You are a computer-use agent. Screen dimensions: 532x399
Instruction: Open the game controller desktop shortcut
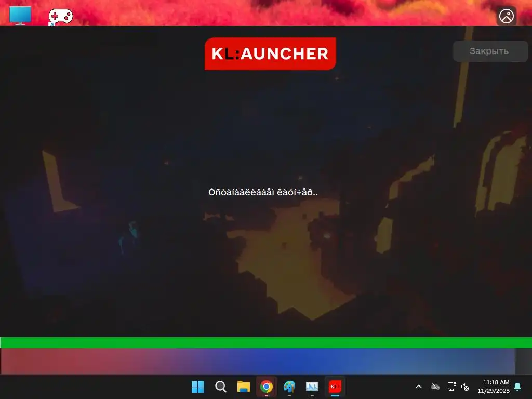click(60, 17)
